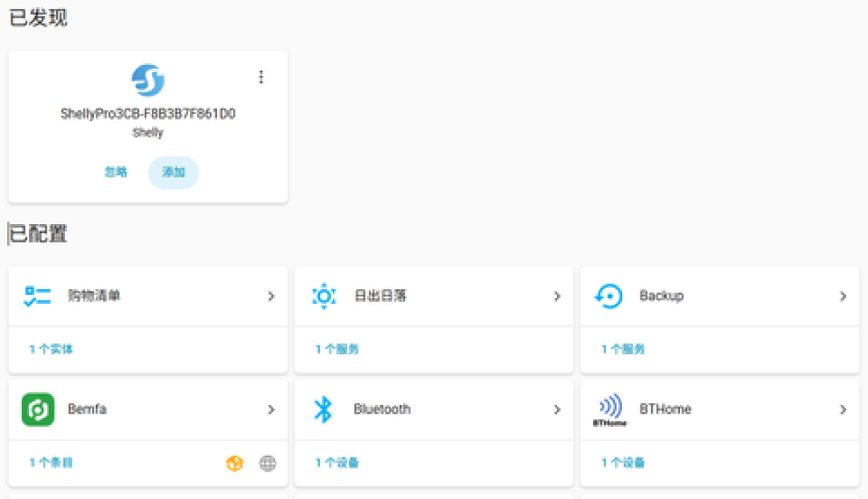Expand Bemfa integration with chevron
The width and height of the screenshot is (868, 499).
[x=271, y=409]
